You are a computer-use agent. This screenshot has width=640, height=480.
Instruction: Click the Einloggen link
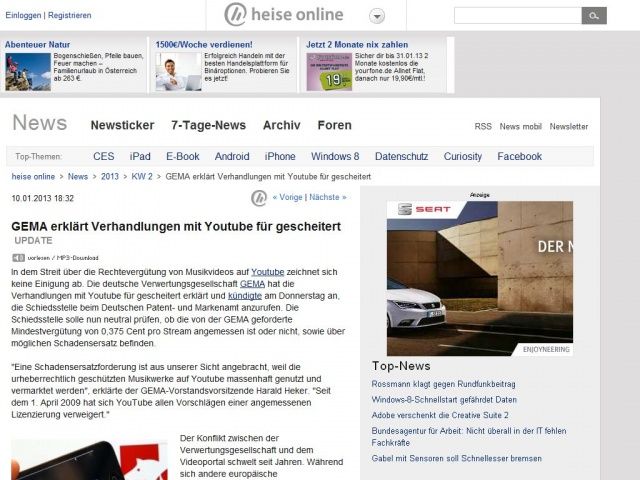click(x=23, y=15)
